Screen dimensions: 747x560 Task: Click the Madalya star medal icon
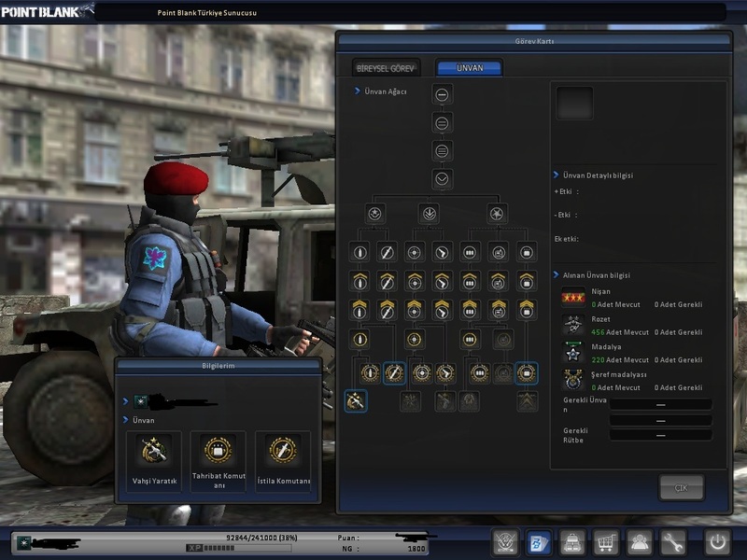coord(572,353)
